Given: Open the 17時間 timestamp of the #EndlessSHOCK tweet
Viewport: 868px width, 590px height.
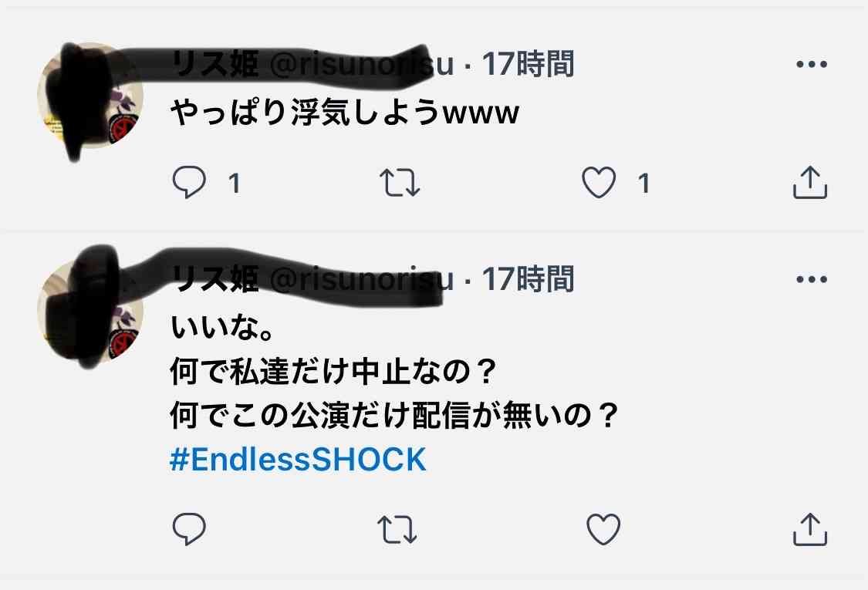Looking at the screenshot, I should click(x=528, y=279).
